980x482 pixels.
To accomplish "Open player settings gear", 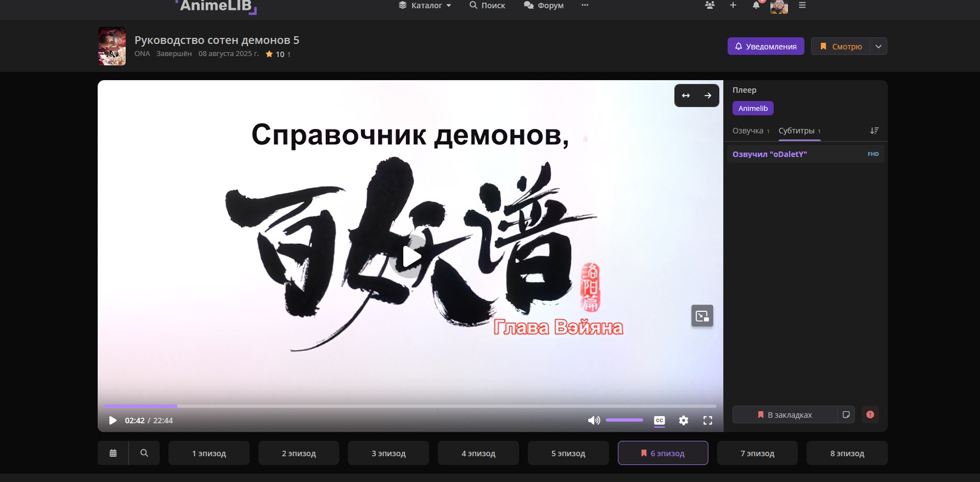I will pyautogui.click(x=683, y=421).
